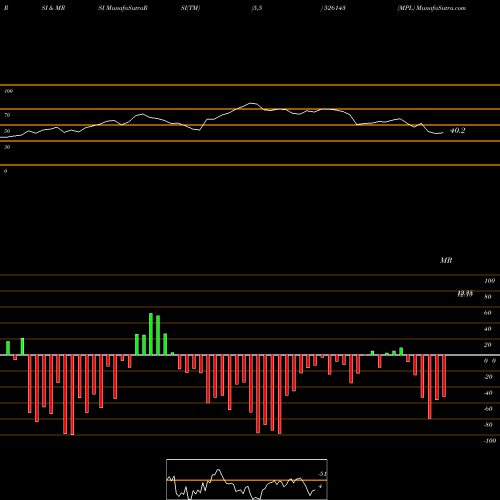Click the MR axis label -60
This screenshot has height=500, width=500.
(x=488, y=409)
